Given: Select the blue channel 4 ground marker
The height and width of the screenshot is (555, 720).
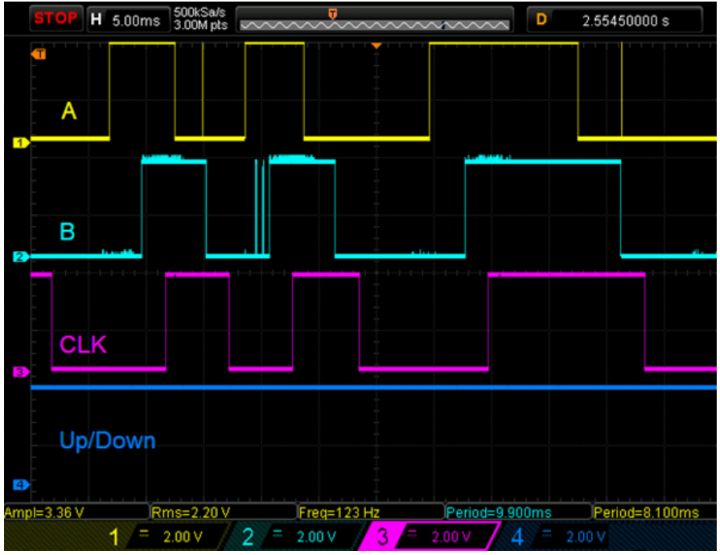Looking at the screenshot, I should point(18,485).
